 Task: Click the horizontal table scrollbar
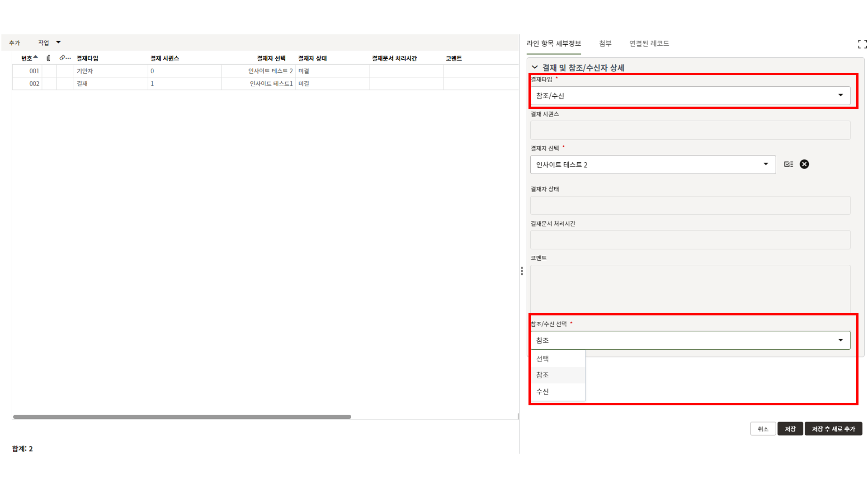point(182,417)
